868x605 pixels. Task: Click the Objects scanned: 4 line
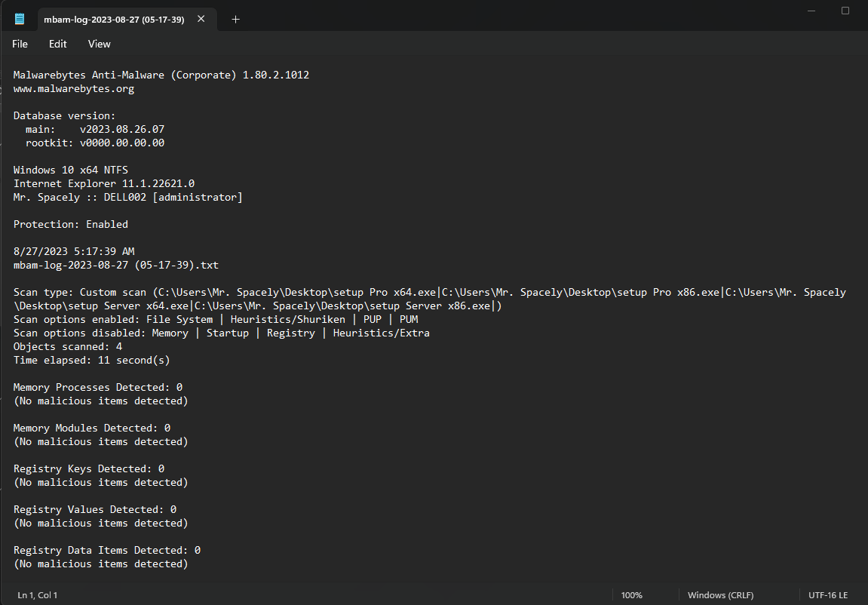click(x=68, y=346)
